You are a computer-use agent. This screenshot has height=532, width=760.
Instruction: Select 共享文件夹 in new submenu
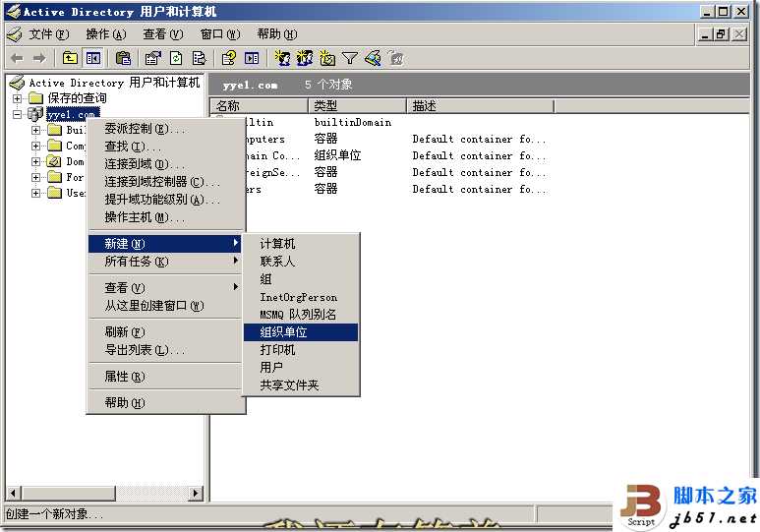[x=301, y=385]
